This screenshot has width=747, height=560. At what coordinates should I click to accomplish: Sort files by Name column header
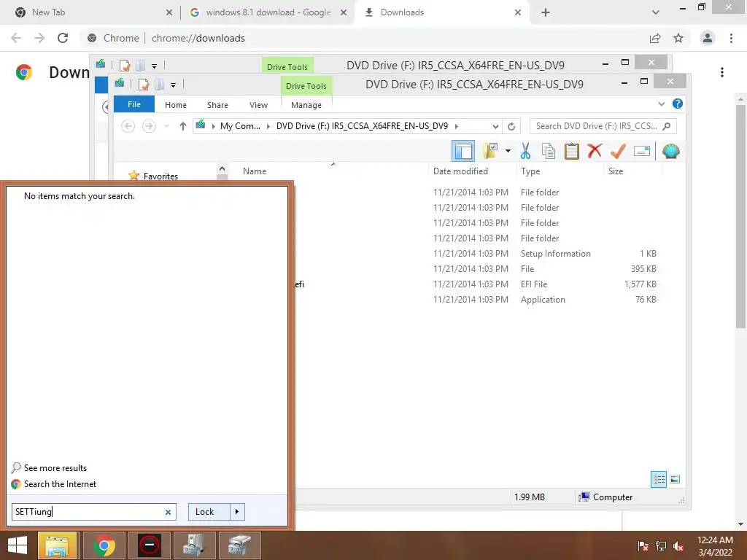[255, 171]
